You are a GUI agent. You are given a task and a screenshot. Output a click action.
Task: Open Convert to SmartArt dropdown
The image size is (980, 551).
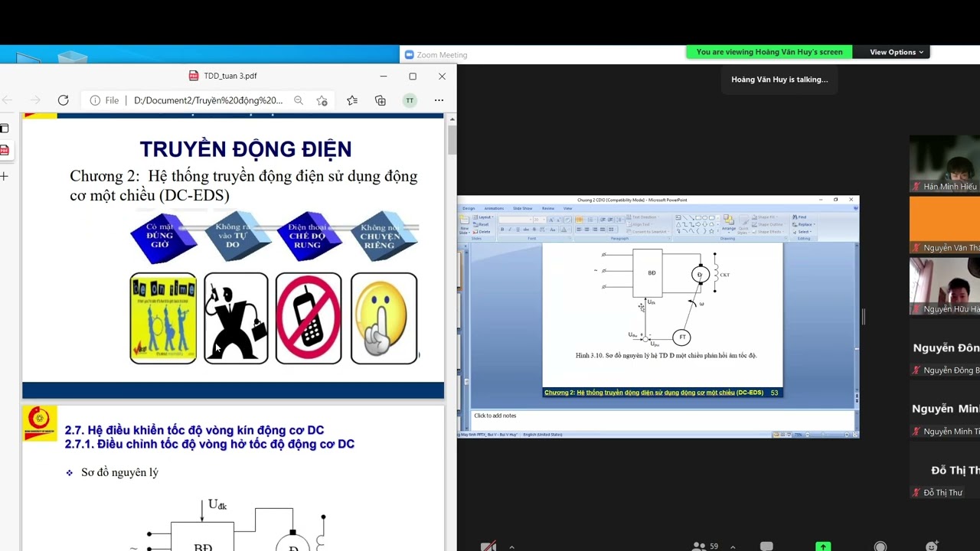649,232
